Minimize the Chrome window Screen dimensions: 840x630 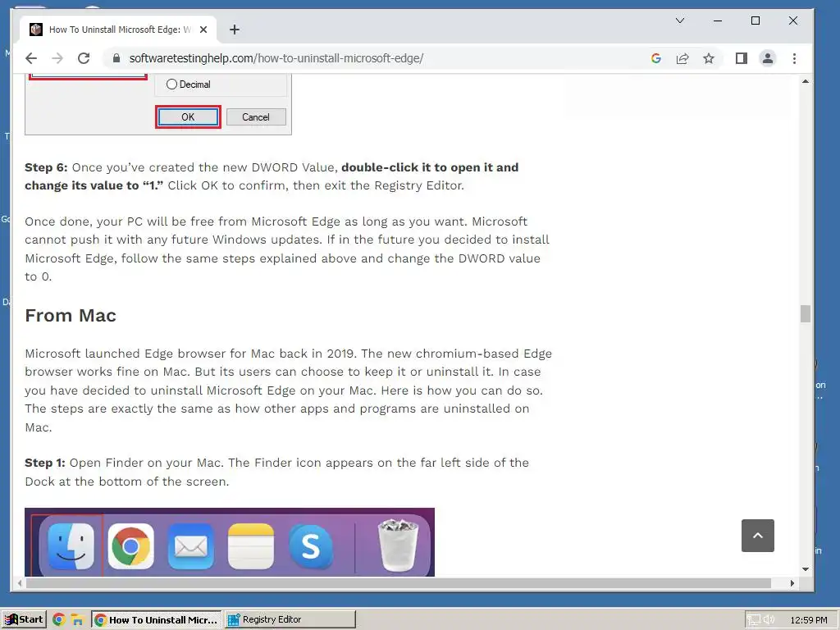pyautogui.click(x=718, y=21)
